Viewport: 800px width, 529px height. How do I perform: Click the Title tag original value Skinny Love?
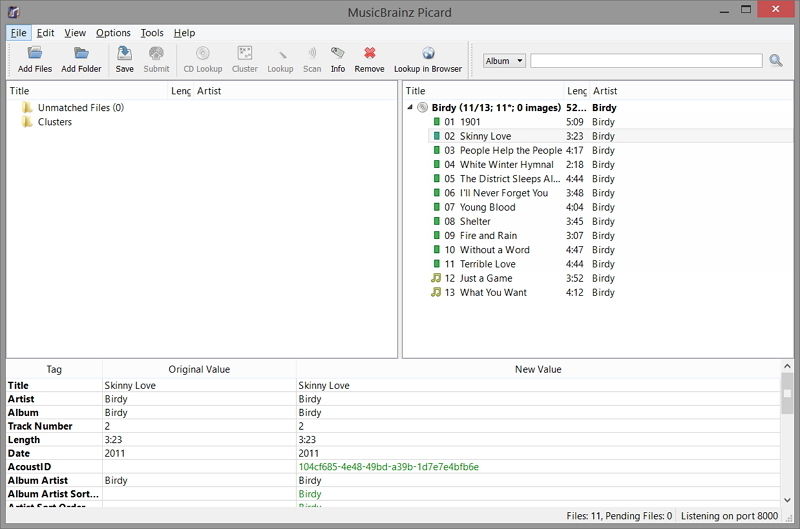coord(130,385)
